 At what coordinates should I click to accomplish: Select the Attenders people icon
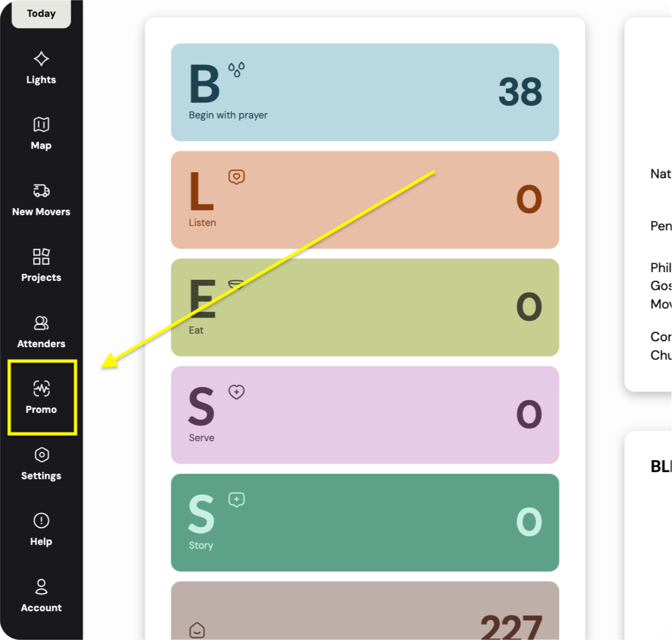[41, 323]
